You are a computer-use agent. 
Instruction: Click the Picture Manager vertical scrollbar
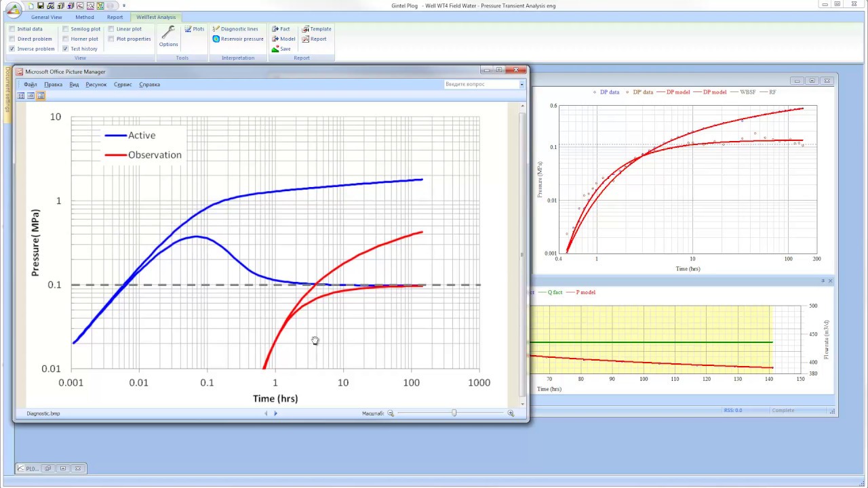pos(521,254)
